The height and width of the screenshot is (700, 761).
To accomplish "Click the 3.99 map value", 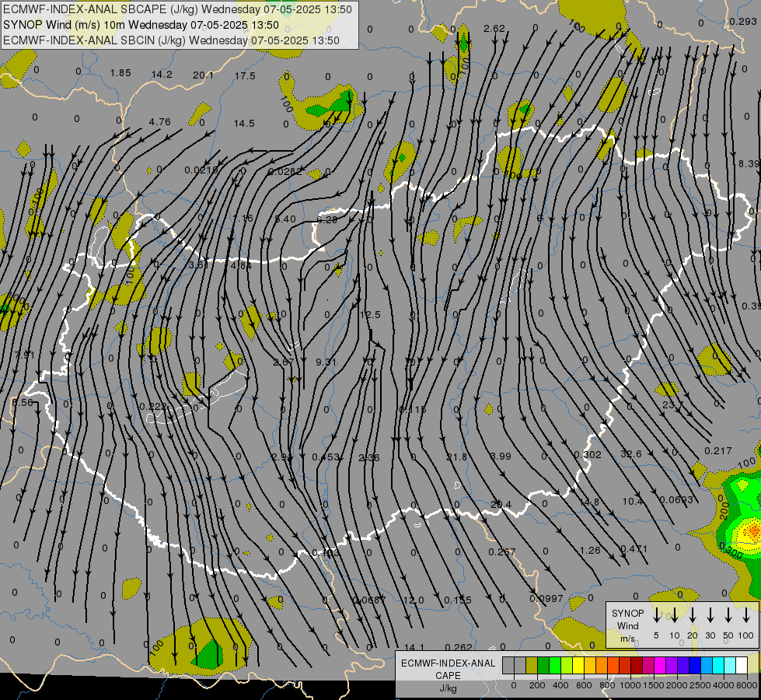I will pyautogui.click(x=501, y=456).
